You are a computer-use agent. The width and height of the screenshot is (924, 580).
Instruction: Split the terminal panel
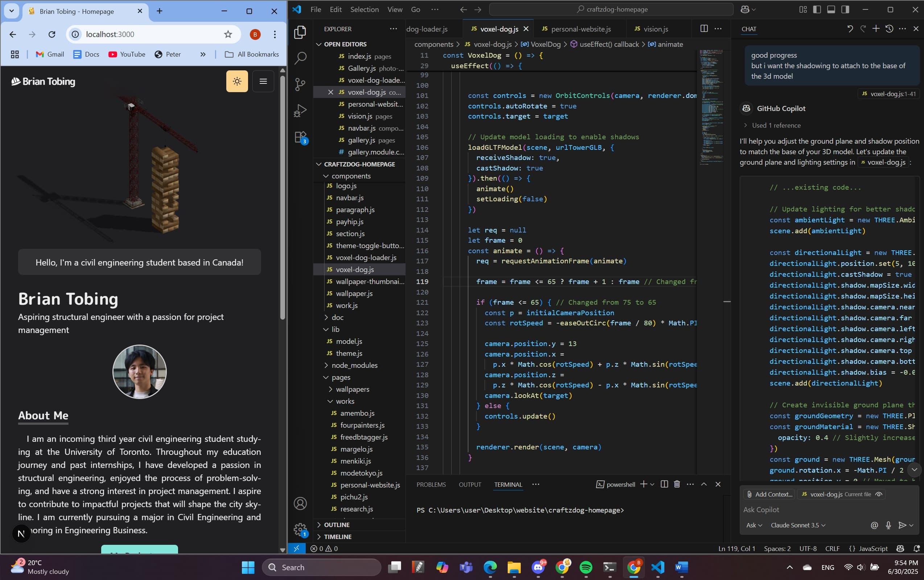(x=664, y=484)
